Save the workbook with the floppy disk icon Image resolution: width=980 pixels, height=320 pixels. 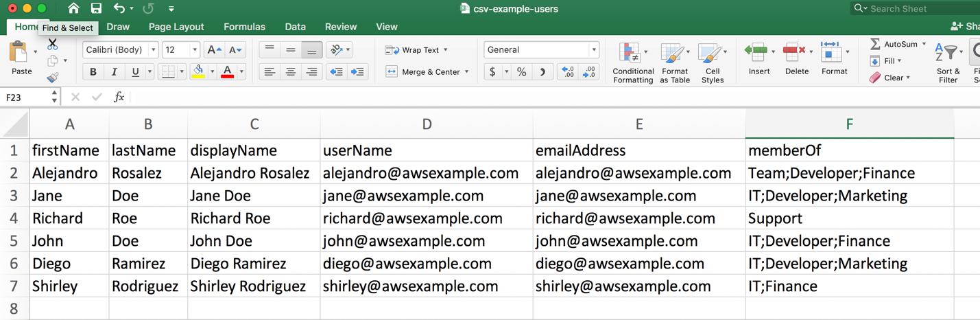click(96, 9)
